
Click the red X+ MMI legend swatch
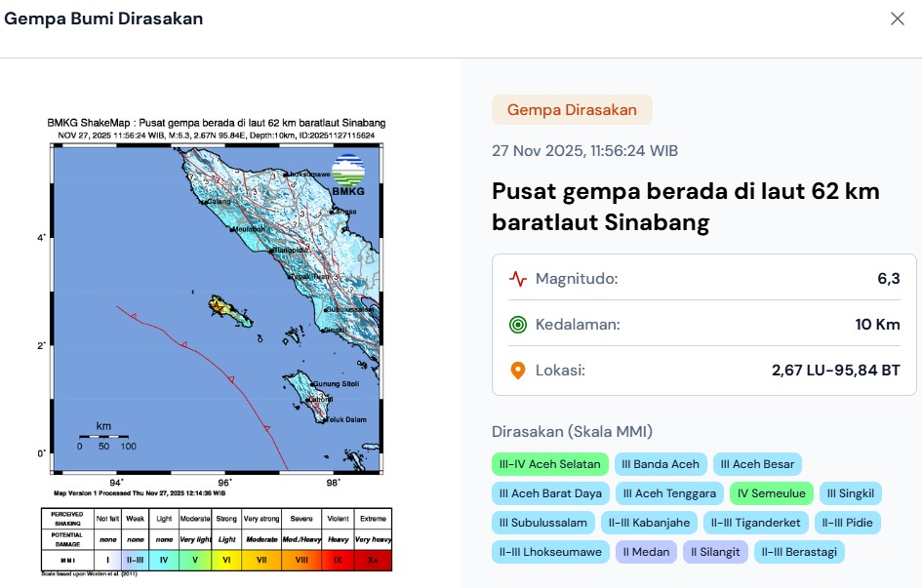372,560
